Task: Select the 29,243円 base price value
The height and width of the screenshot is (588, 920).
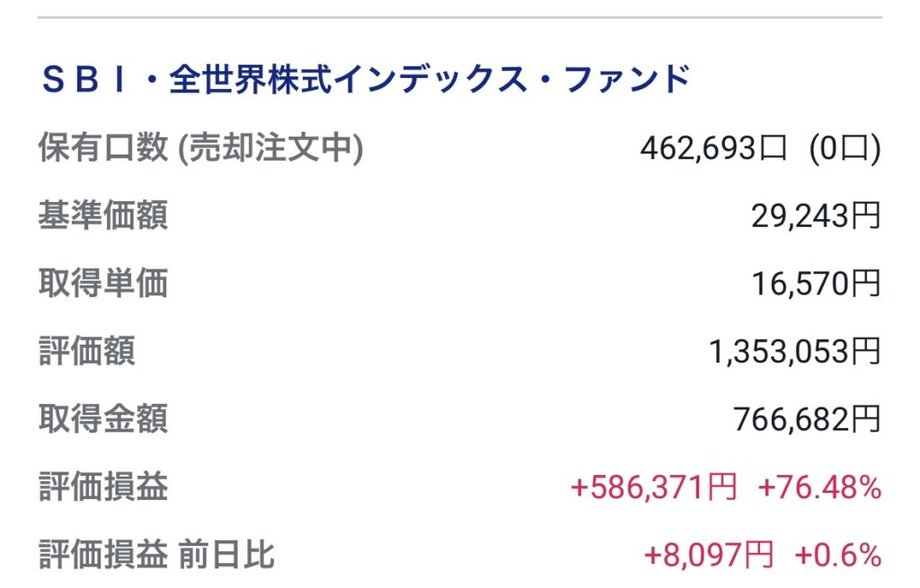Action: [x=816, y=216]
